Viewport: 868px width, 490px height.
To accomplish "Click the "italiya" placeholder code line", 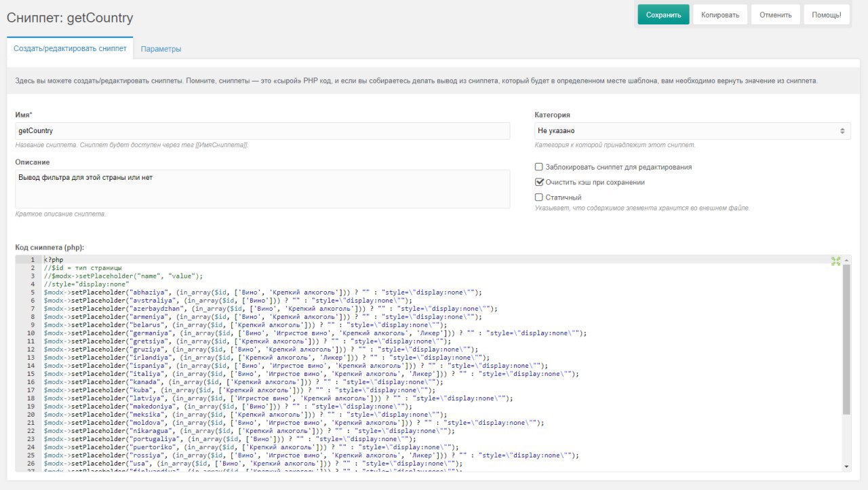I will pos(310,374).
